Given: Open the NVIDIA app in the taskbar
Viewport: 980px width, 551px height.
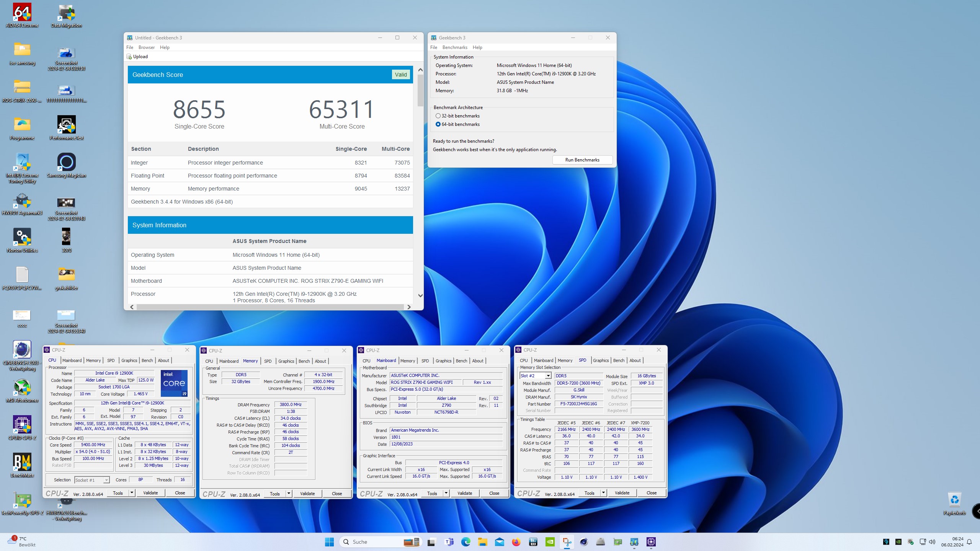Looking at the screenshot, I should pyautogui.click(x=550, y=542).
